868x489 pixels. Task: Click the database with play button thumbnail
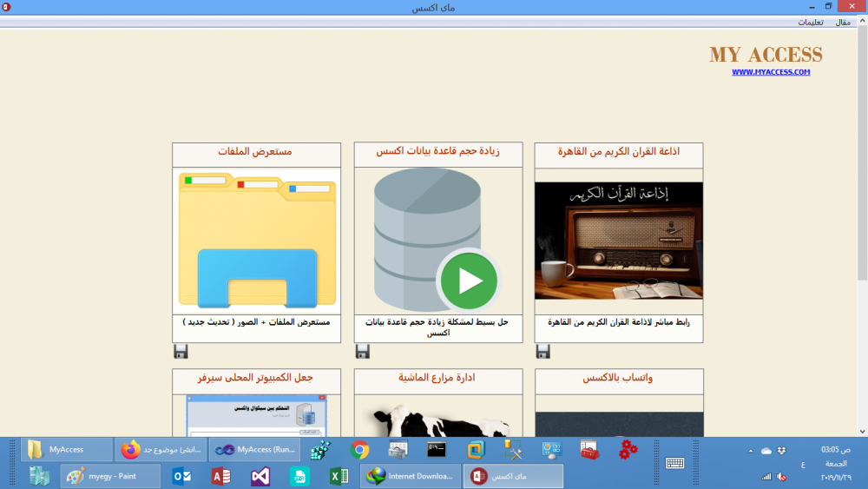tap(437, 240)
